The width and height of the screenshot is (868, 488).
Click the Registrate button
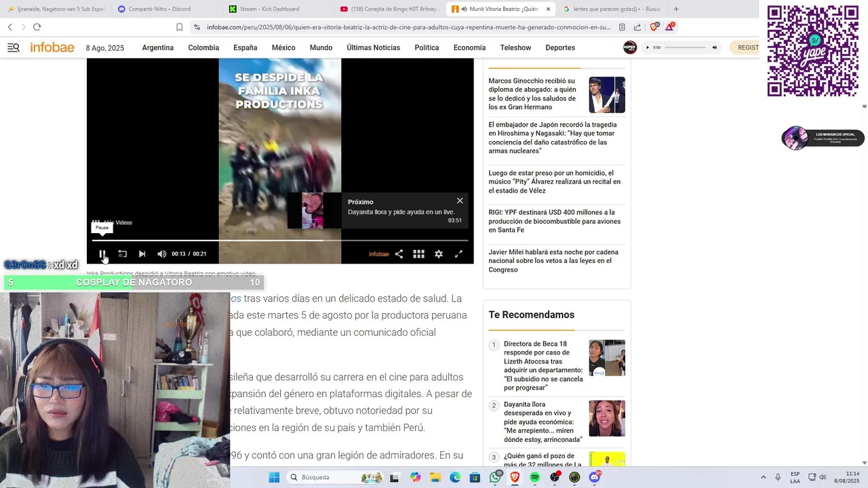(x=745, y=47)
